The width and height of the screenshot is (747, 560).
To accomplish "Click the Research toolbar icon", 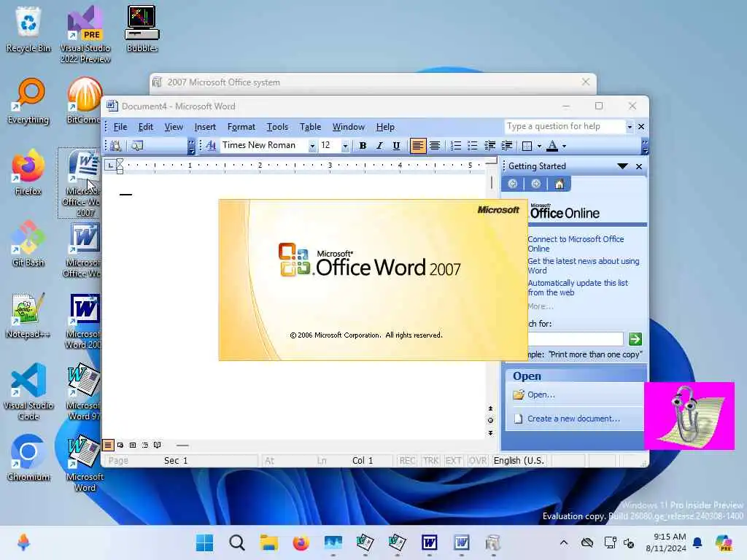I will (x=137, y=146).
